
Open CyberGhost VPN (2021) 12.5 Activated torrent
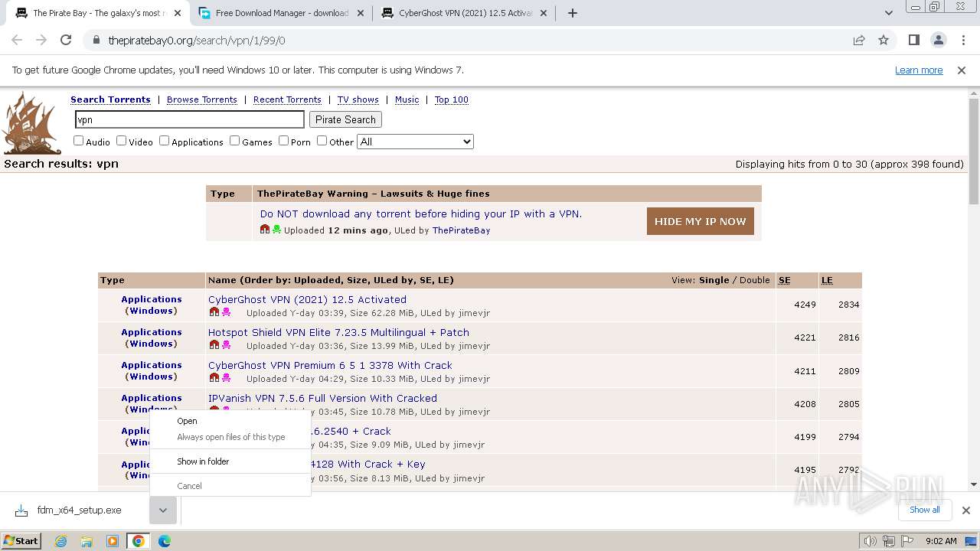(307, 299)
